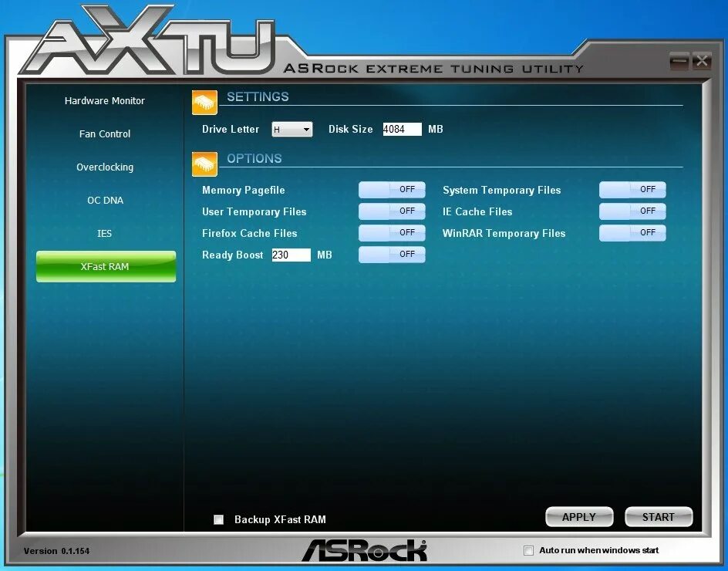Click the START button
The image size is (728, 571).
pyautogui.click(x=659, y=517)
